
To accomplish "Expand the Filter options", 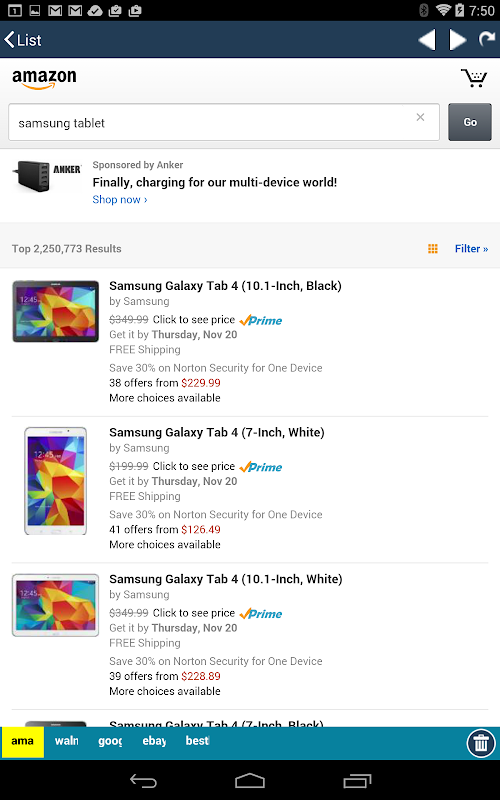I will tap(471, 248).
